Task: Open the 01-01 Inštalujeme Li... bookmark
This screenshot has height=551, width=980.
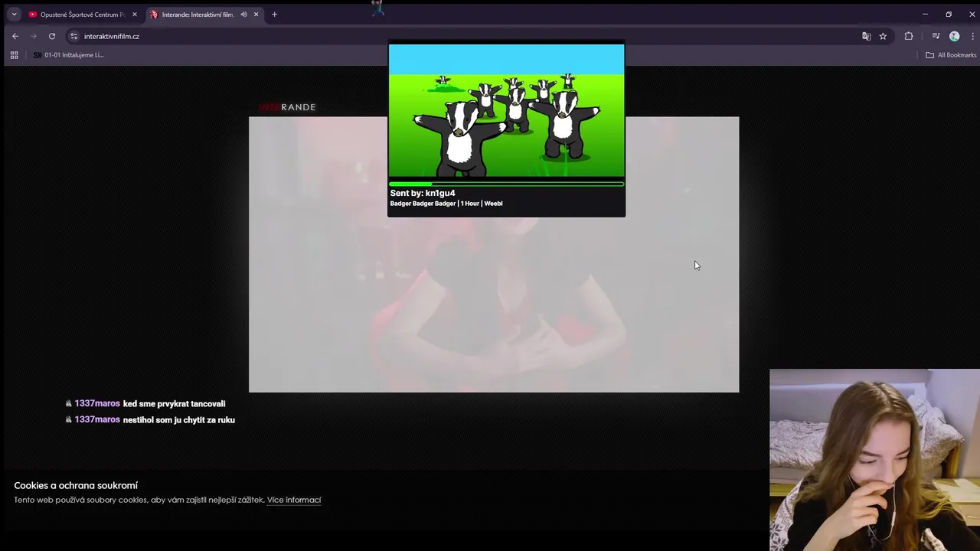Action: pos(68,55)
